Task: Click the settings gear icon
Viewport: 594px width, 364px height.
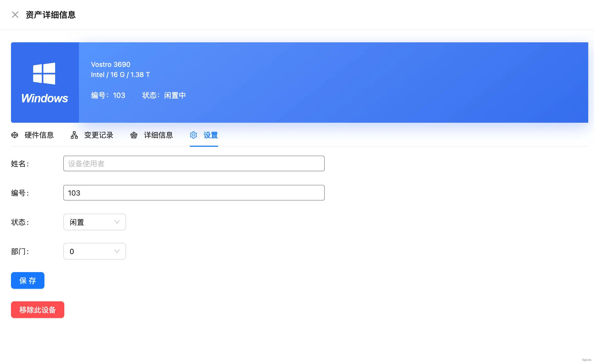Action: [193, 135]
